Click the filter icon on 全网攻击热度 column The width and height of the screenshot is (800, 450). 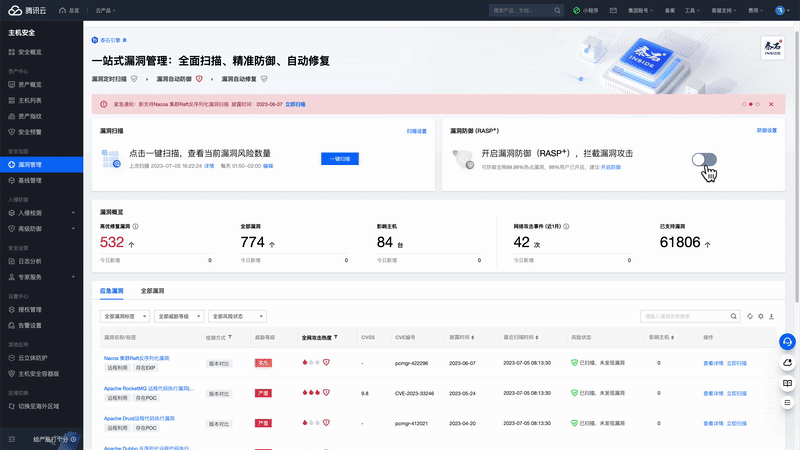coord(336,338)
